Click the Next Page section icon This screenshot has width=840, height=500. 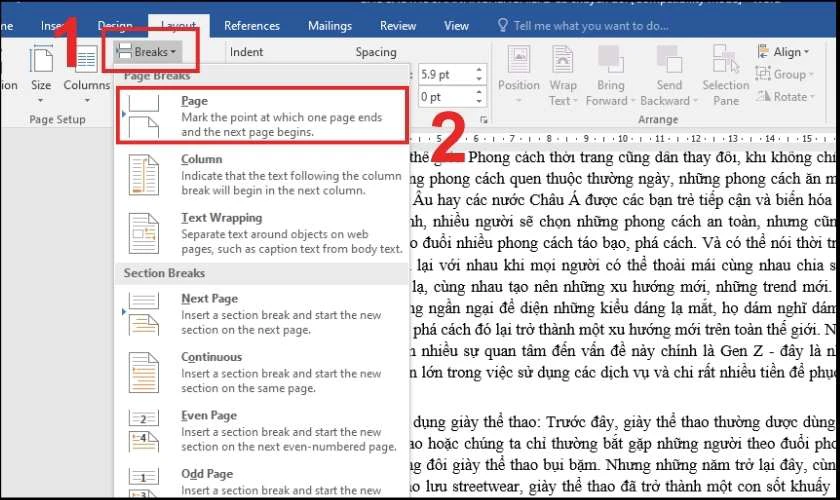[144, 314]
